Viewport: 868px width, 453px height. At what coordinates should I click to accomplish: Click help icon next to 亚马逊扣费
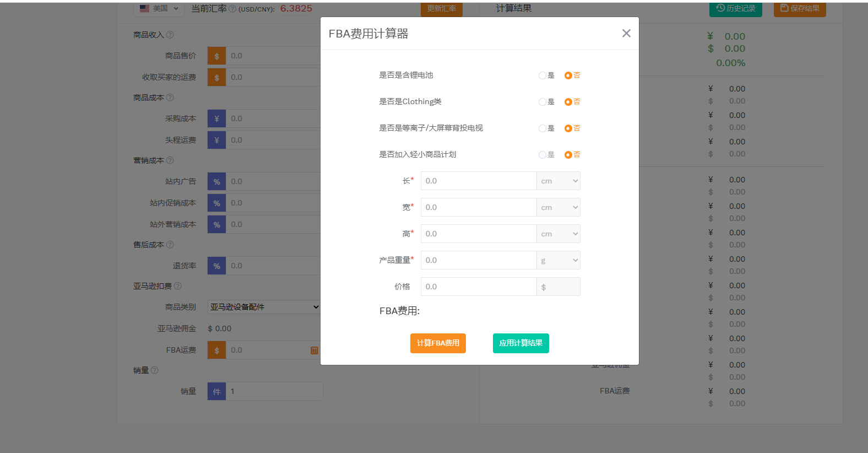tap(178, 286)
